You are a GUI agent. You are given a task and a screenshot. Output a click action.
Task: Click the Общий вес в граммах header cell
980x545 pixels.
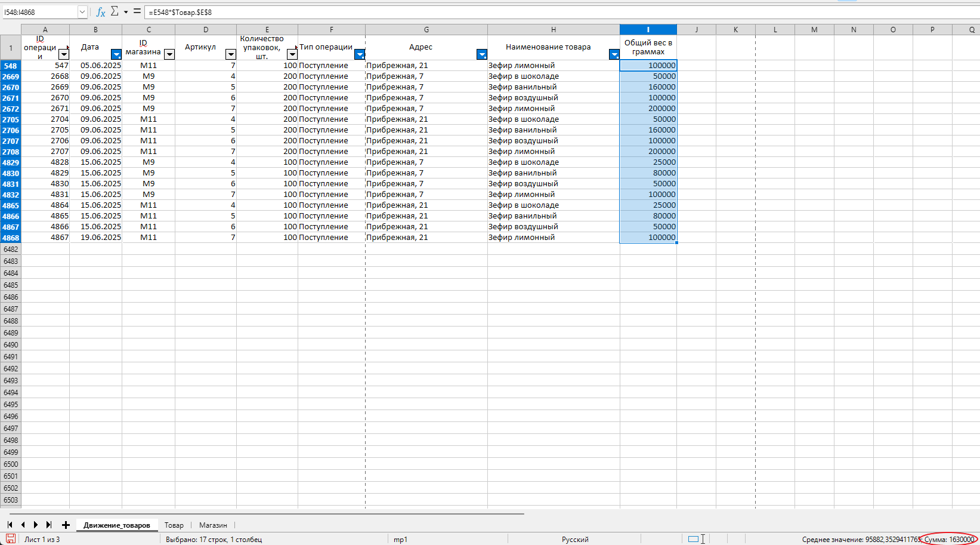[x=648, y=47]
